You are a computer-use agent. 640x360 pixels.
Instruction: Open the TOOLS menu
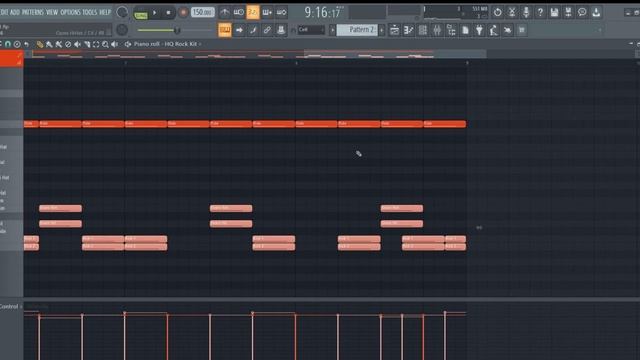tap(90, 12)
